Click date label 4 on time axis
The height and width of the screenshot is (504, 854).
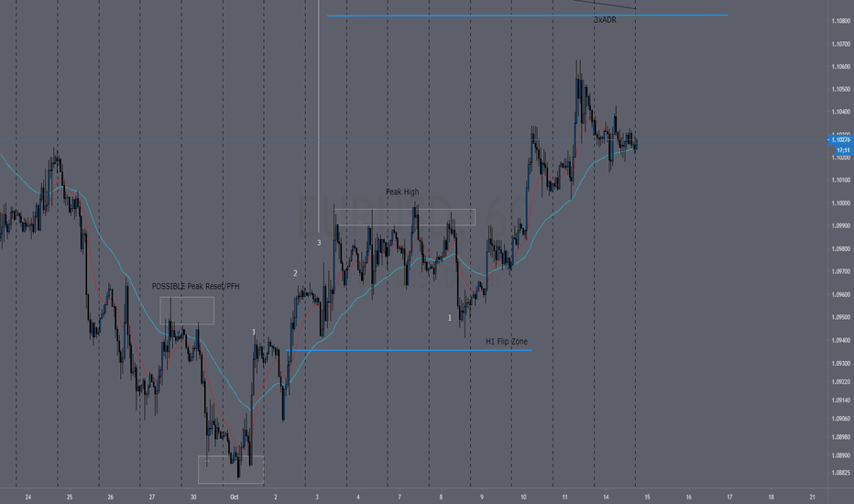358,497
